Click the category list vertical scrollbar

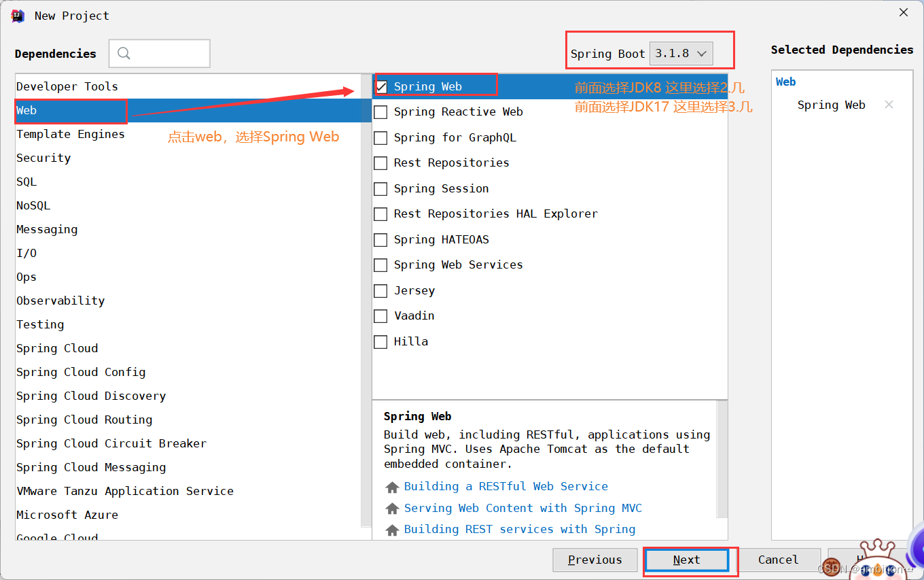(367, 299)
